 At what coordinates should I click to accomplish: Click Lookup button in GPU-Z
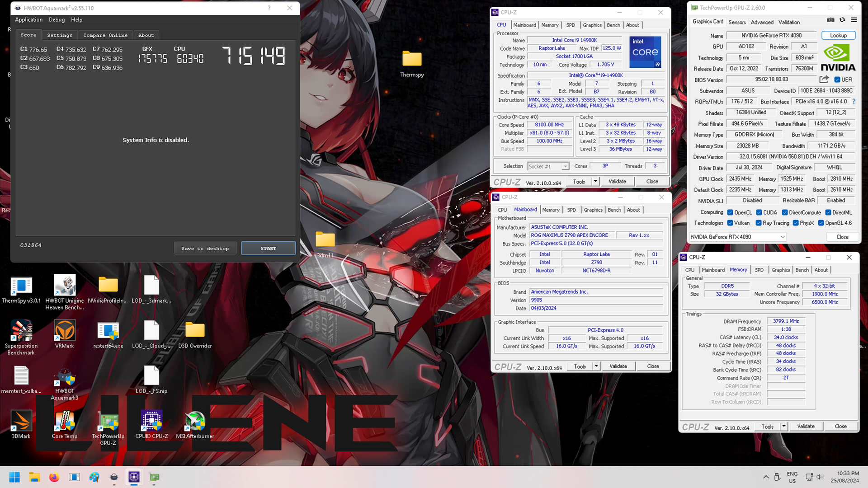tap(838, 35)
